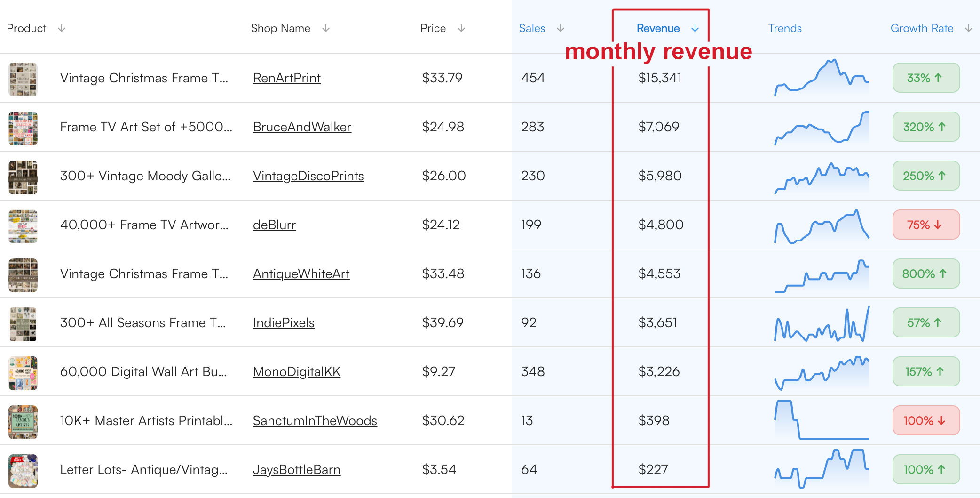The height and width of the screenshot is (498, 980).
Task: Select the Revenue column header
Action: tap(658, 29)
